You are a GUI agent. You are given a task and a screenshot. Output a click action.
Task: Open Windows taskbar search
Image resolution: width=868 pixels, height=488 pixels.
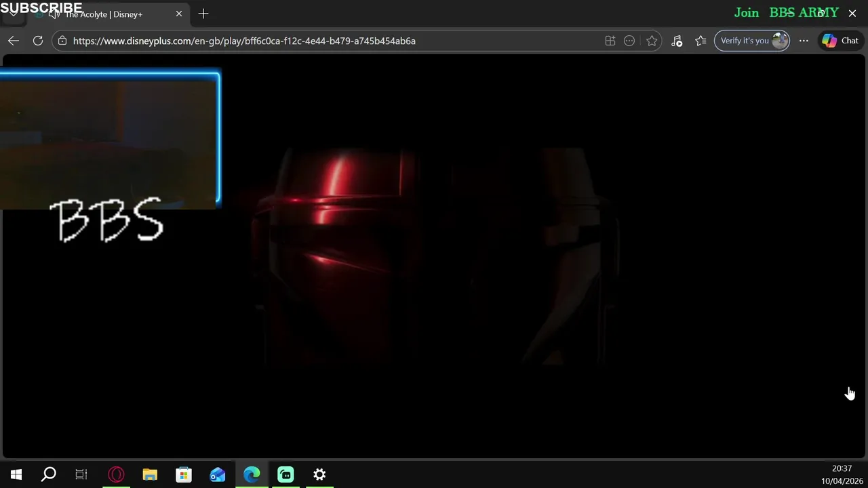(x=49, y=474)
